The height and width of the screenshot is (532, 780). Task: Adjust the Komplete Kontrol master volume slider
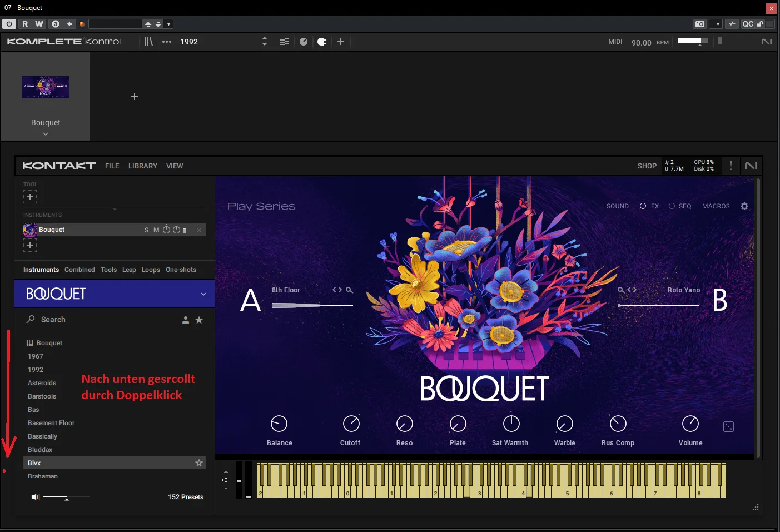pyautogui.click(x=693, y=41)
